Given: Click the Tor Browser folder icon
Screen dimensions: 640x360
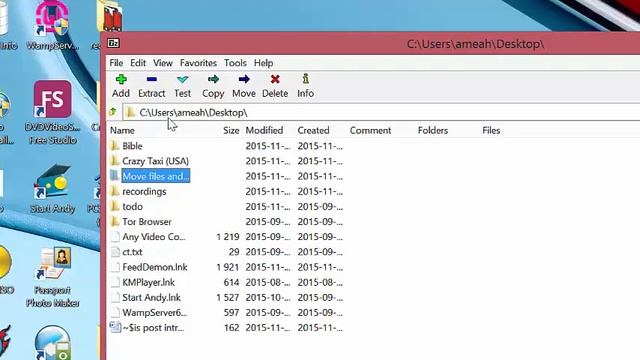Looking at the screenshot, I should (115, 222).
